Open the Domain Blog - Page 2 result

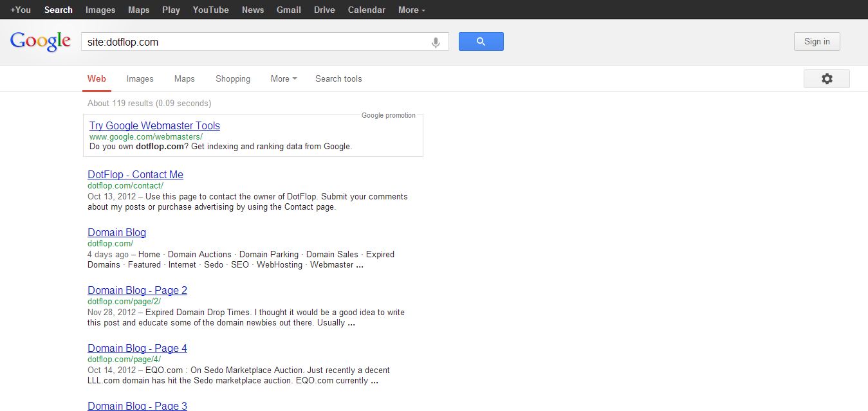point(137,290)
